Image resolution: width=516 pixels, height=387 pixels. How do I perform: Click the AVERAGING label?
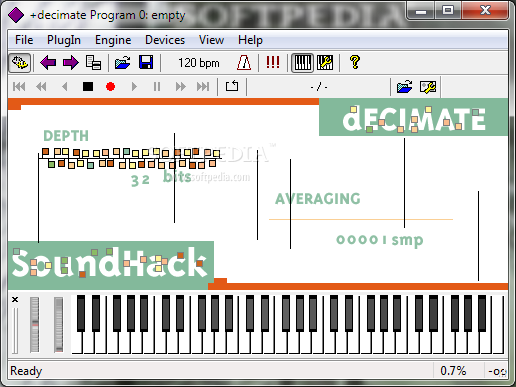pyautogui.click(x=318, y=199)
